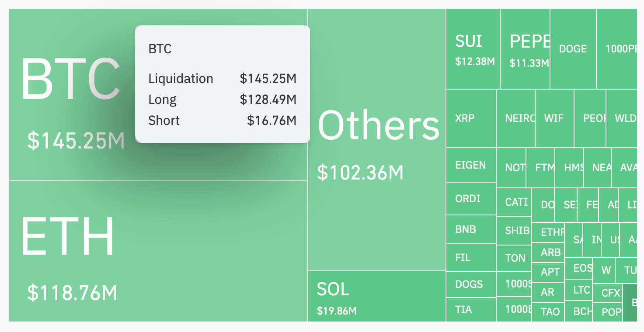This screenshot has height=332, width=644.
Task: Click the DOGE tile
Action: (573, 49)
